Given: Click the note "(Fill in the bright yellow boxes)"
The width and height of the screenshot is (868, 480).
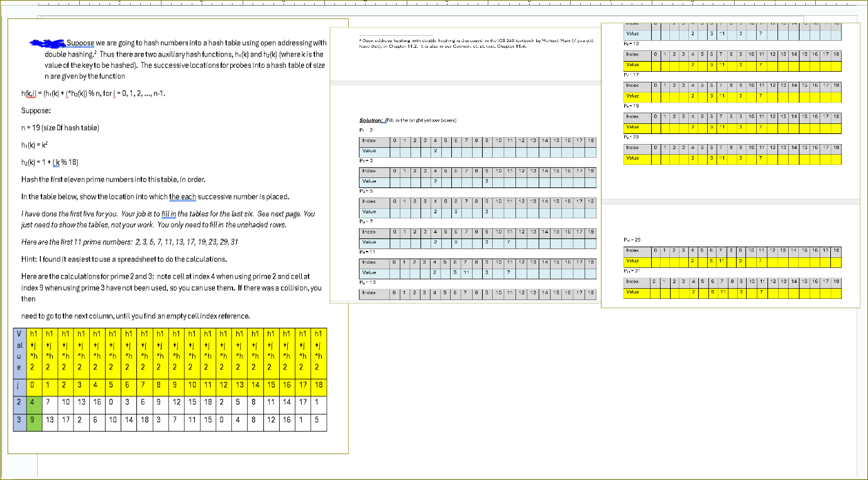Looking at the screenshot, I should tap(420, 120).
